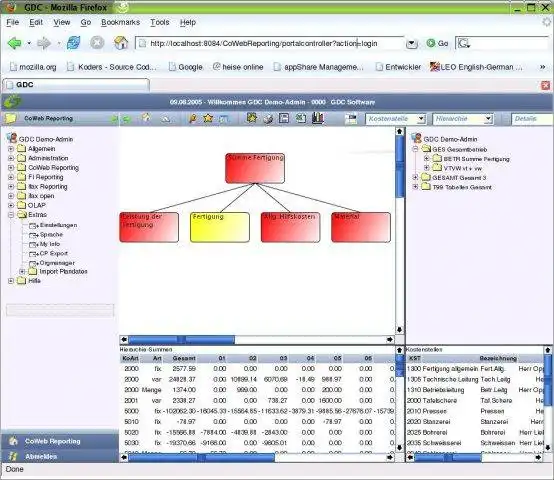Click the Firefox Forward arrow button
The image size is (554, 480).
tap(44, 43)
